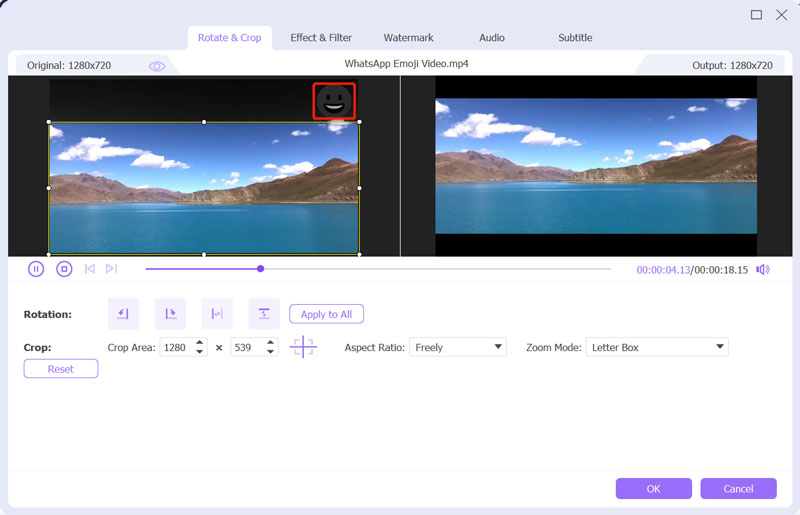Click the crop width input field
The height and width of the screenshot is (515, 800).
tap(177, 347)
